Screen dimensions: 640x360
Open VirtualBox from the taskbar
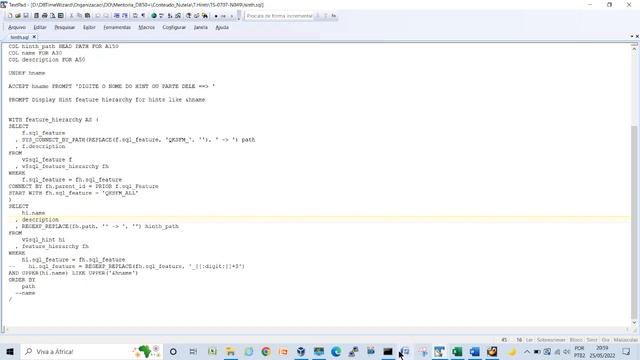point(301,351)
